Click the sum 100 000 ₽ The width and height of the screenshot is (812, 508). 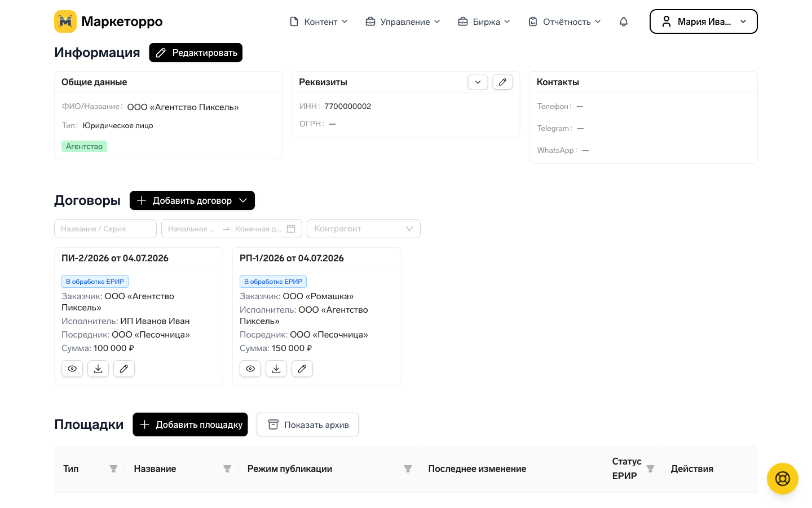[113, 348]
